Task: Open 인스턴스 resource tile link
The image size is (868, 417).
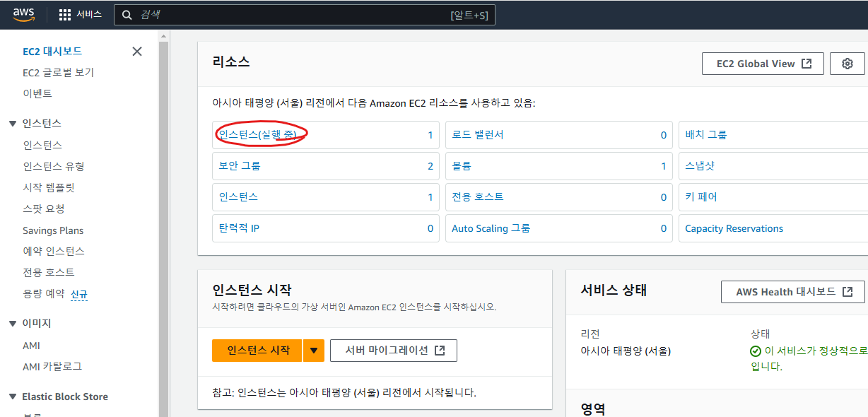Action: coord(238,197)
